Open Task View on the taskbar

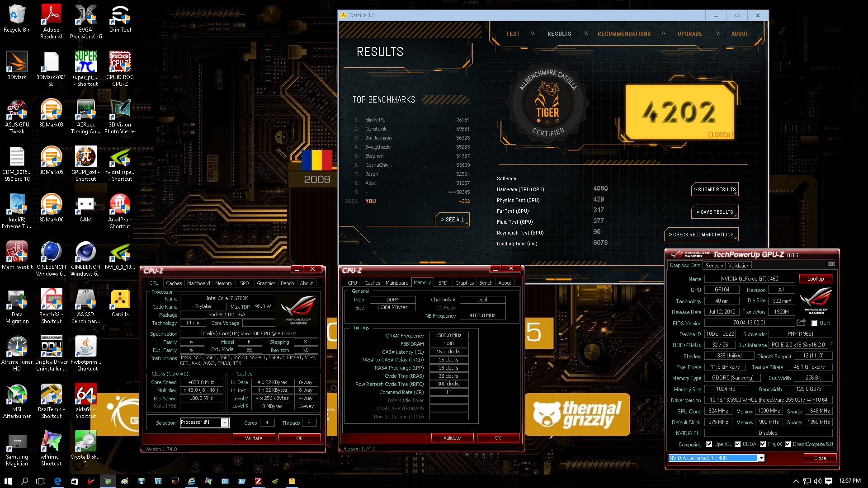pyautogui.click(x=41, y=481)
